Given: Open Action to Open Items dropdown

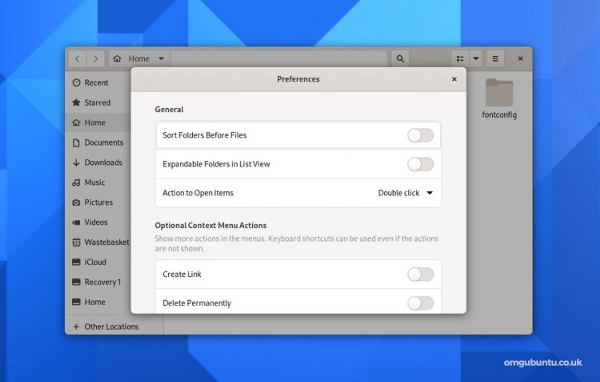Looking at the screenshot, I should (x=406, y=193).
